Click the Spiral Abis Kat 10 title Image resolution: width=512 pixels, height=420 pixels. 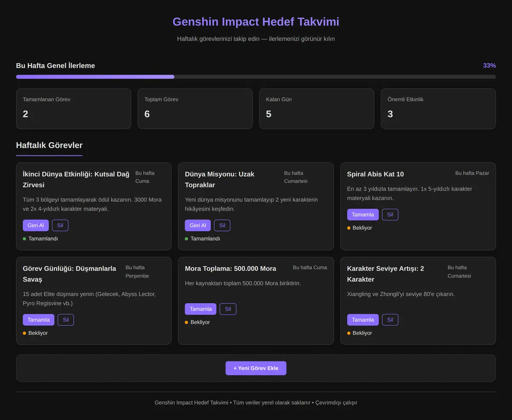coord(375,174)
